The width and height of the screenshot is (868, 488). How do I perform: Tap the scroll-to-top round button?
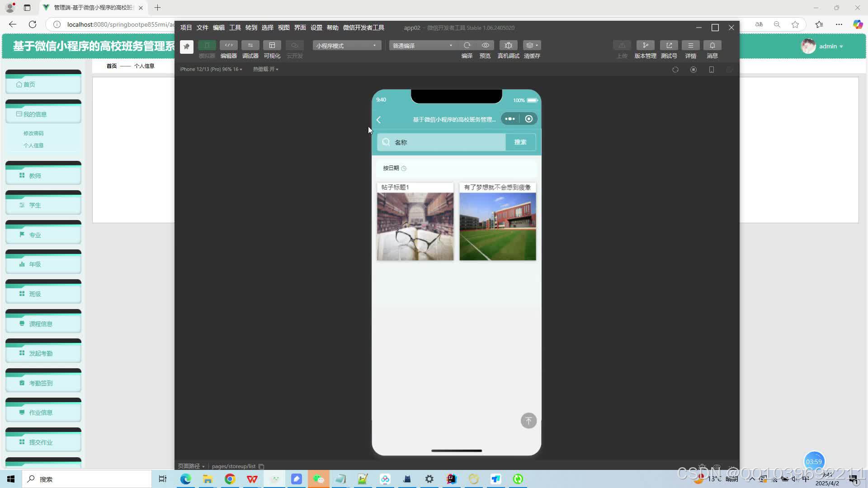pos(528,421)
